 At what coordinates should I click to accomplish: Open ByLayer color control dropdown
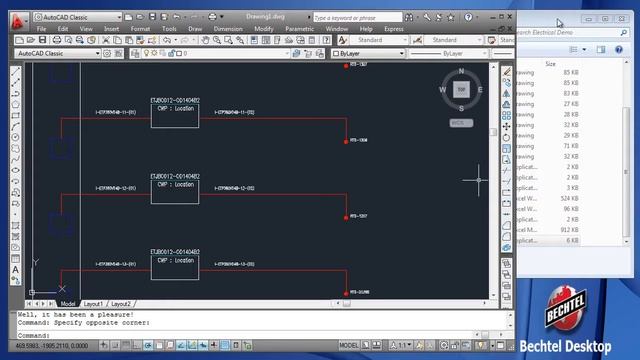(368, 53)
